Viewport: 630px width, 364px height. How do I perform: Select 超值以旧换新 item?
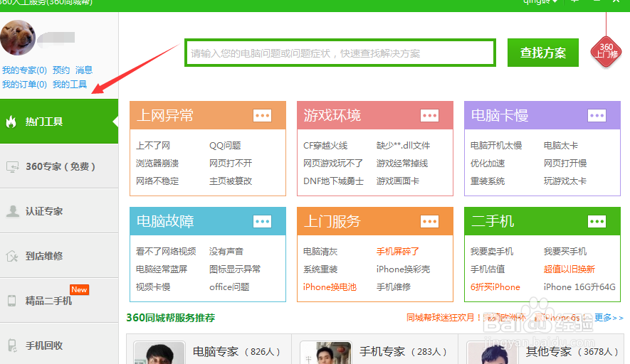569,269
